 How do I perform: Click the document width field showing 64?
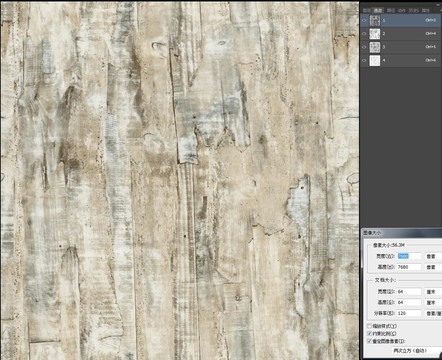point(409,292)
